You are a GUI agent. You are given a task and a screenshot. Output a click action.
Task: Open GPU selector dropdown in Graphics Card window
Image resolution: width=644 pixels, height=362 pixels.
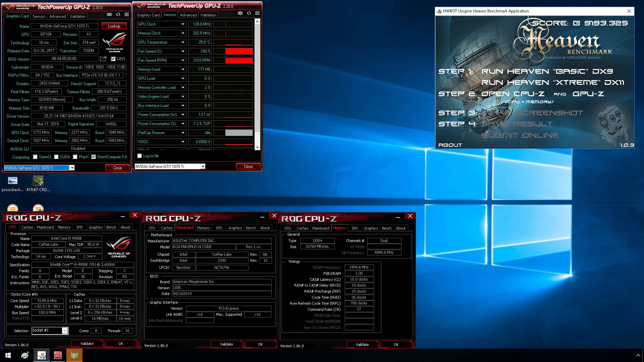click(72, 168)
